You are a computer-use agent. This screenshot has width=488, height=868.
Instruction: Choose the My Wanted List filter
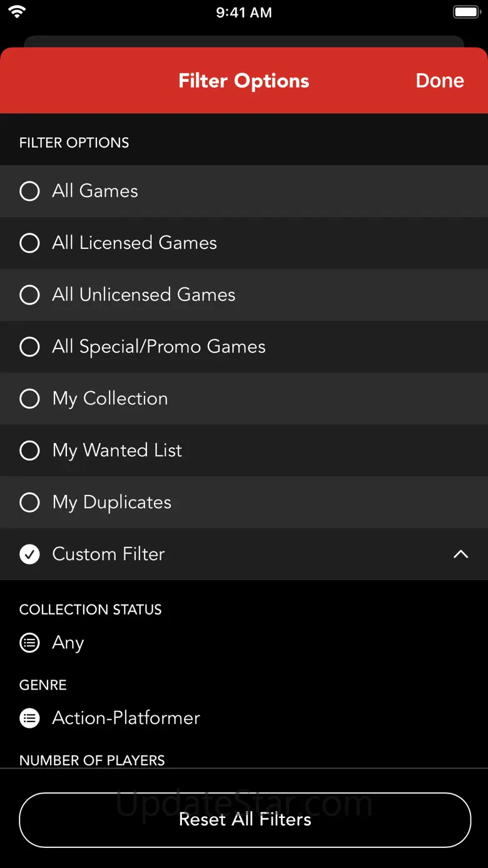click(x=117, y=451)
